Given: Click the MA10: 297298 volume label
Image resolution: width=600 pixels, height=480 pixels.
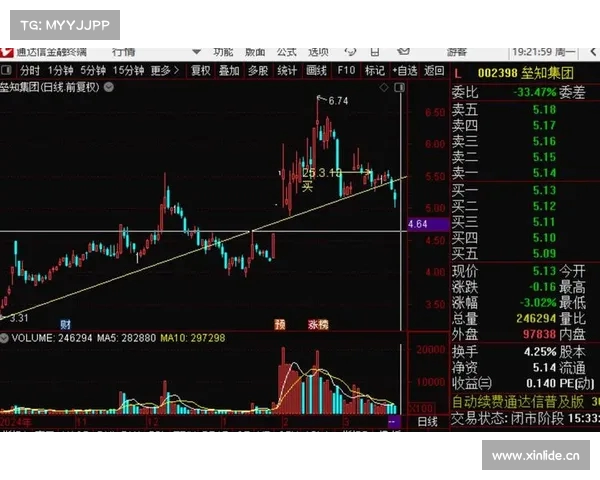Looking at the screenshot, I should (x=192, y=338).
